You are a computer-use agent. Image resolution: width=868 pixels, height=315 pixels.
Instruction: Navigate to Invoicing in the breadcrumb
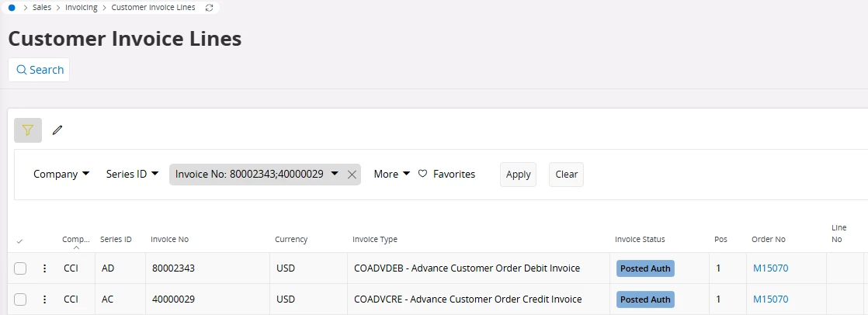[x=82, y=8]
